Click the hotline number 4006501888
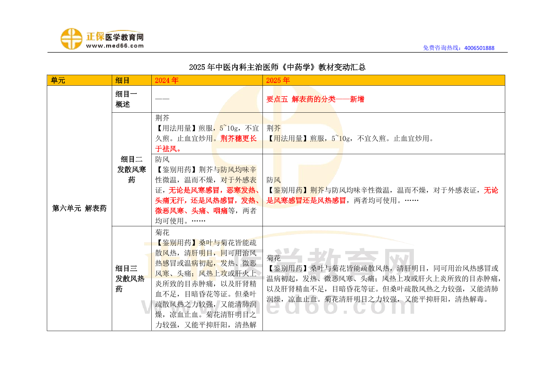The width and height of the screenshot is (555, 392). coord(479,48)
